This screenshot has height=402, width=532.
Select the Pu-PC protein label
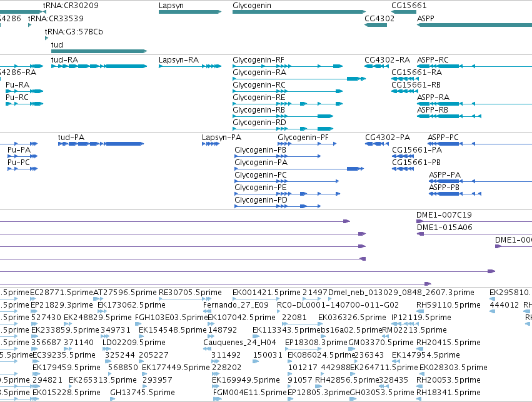[19, 163]
